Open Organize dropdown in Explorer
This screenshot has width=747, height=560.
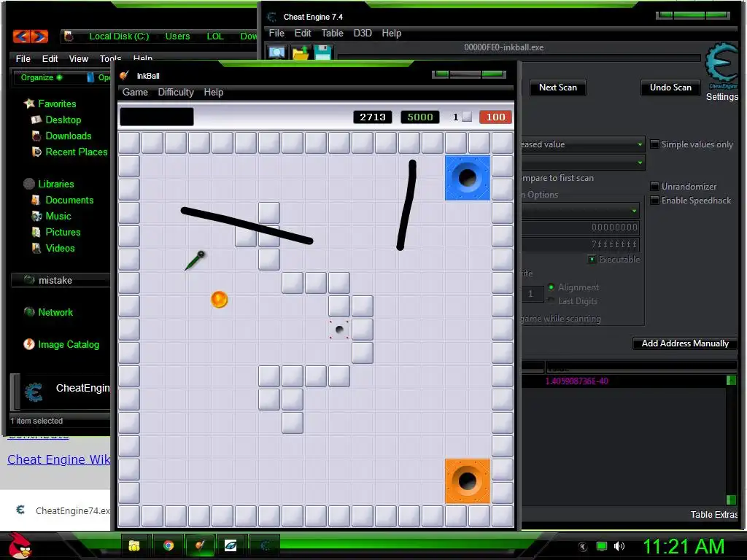click(42, 77)
